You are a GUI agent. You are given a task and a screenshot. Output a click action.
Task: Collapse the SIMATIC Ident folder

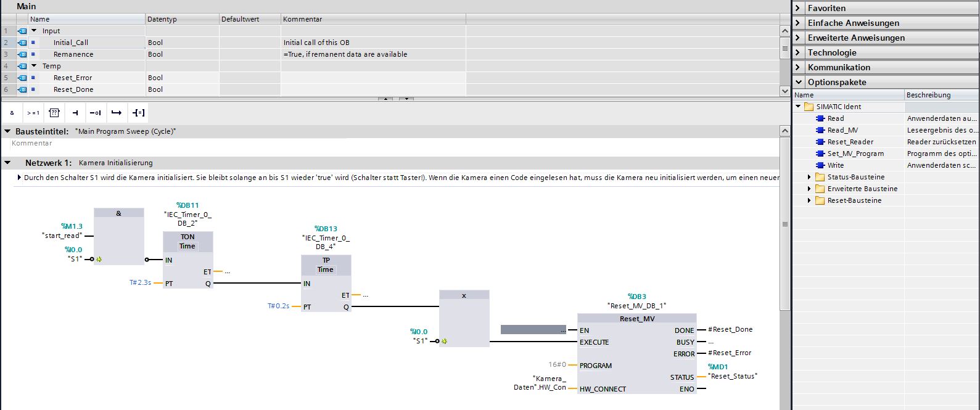tap(798, 107)
